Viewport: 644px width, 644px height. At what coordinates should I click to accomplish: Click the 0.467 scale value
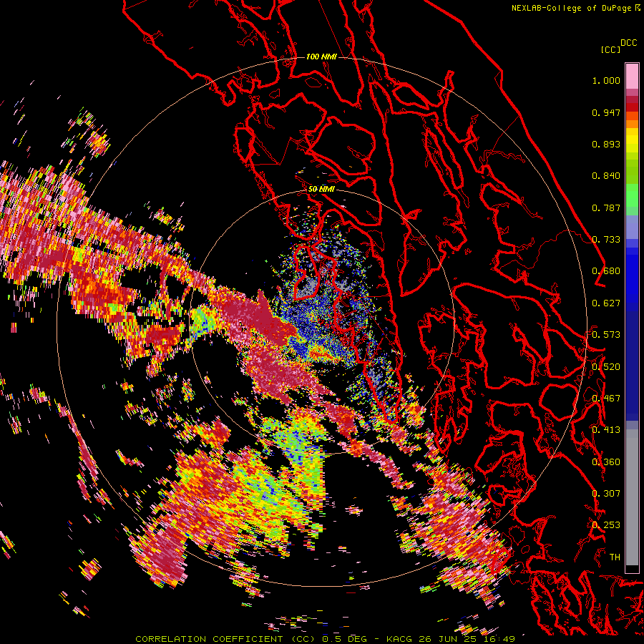(606, 399)
